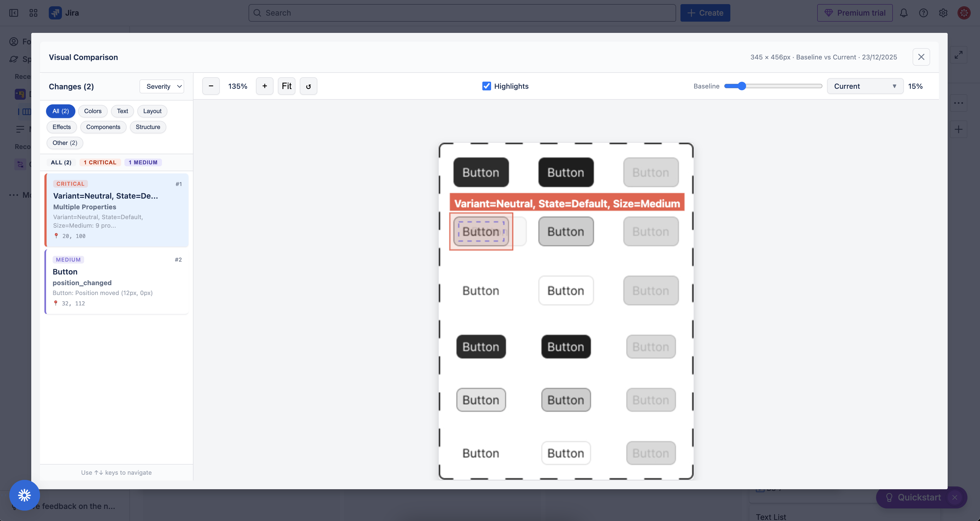Click the zoom out minus button
This screenshot has height=521, width=980.
pos(211,86)
